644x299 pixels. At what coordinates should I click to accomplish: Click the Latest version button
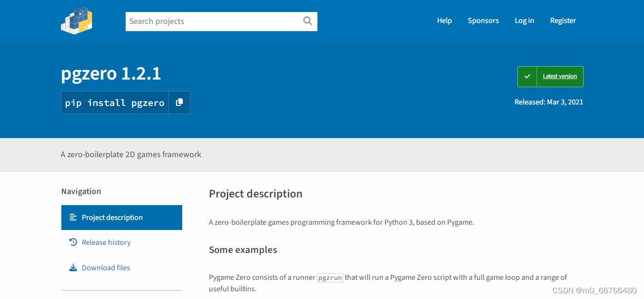(x=550, y=77)
